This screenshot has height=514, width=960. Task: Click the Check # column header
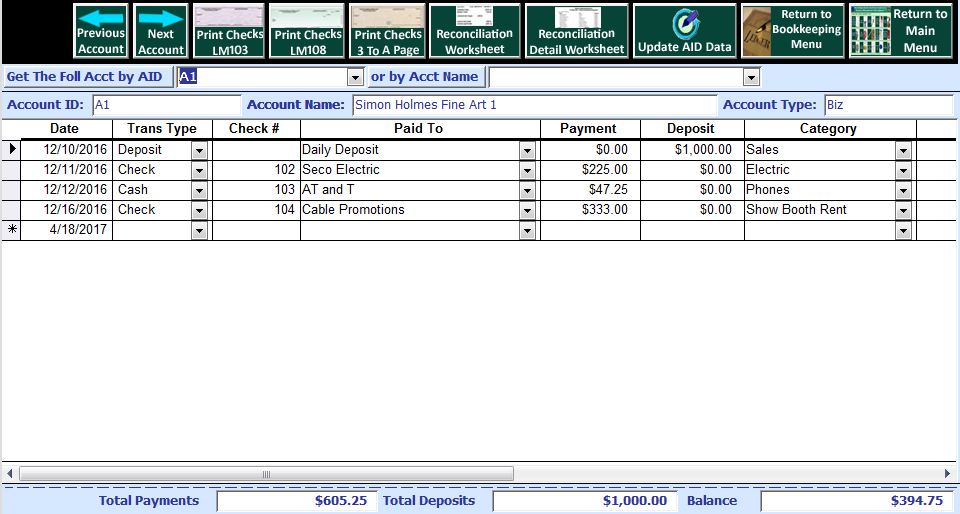pyautogui.click(x=255, y=128)
